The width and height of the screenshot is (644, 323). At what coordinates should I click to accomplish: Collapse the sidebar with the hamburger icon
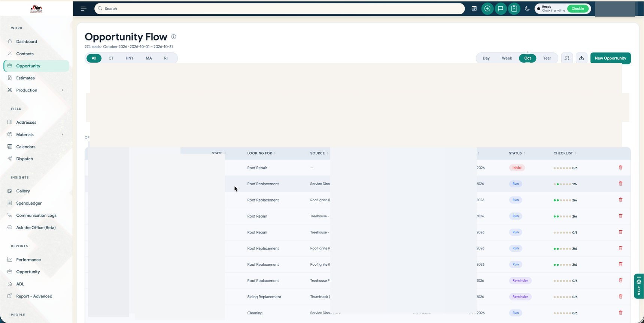[83, 9]
